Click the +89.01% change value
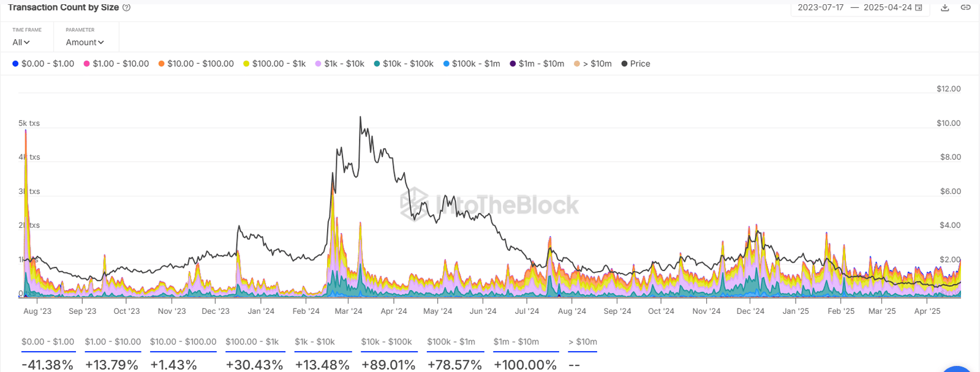The width and height of the screenshot is (980, 372). click(388, 365)
